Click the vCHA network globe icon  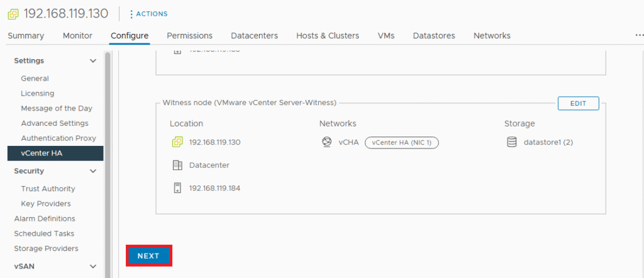point(326,143)
